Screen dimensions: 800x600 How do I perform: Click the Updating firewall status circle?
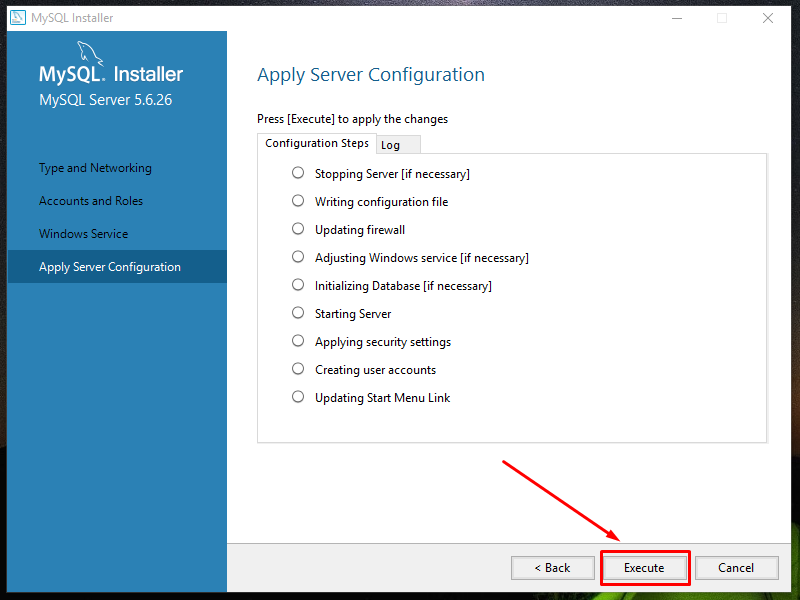297,228
